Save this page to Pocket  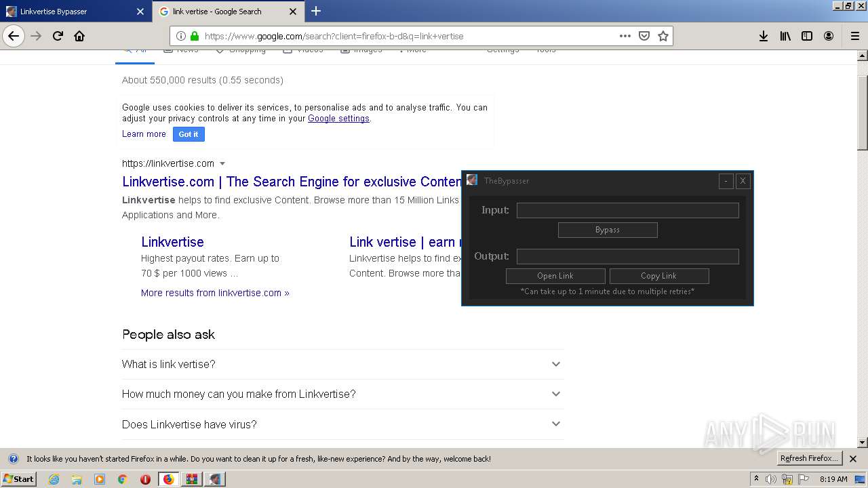644,36
